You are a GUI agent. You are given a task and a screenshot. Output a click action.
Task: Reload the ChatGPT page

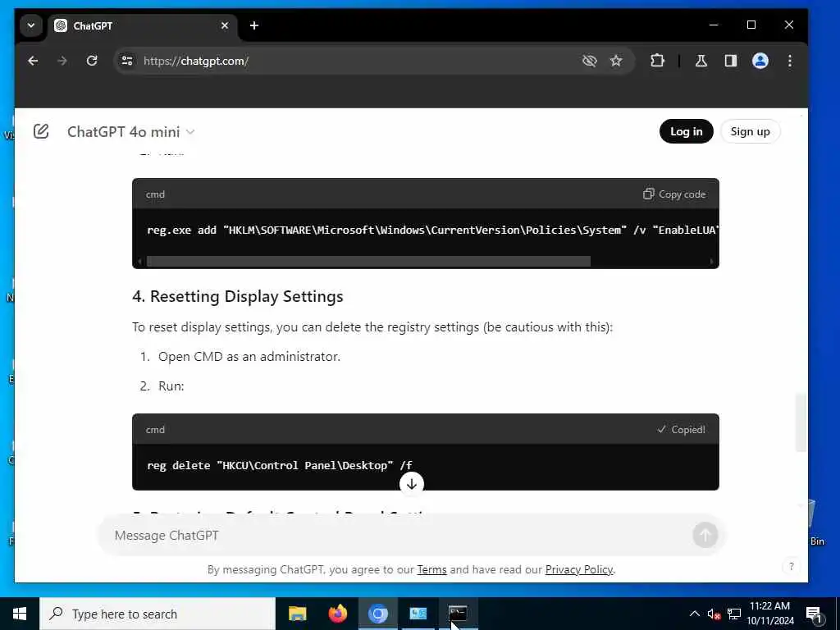pyautogui.click(x=92, y=61)
